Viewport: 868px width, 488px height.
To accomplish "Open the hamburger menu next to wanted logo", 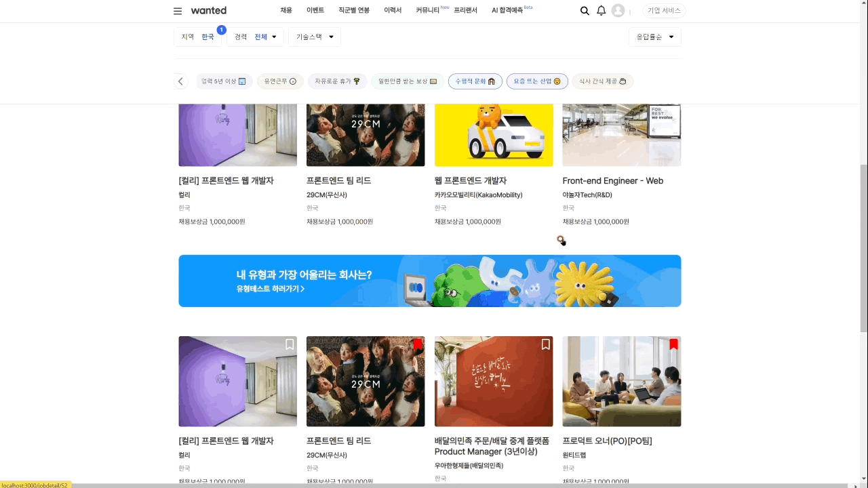I will pyautogui.click(x=178, y=11).
